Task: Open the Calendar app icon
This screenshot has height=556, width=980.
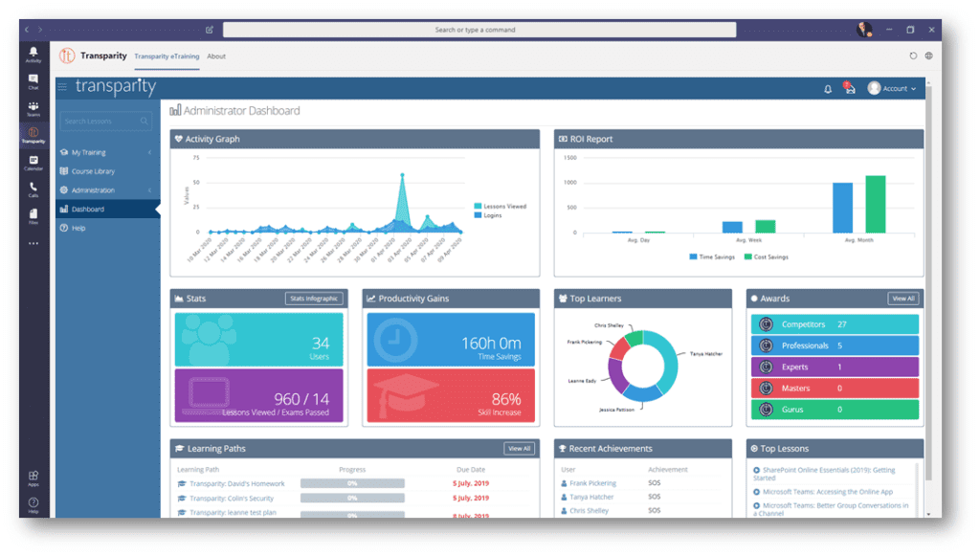Action: coord(33,162)
